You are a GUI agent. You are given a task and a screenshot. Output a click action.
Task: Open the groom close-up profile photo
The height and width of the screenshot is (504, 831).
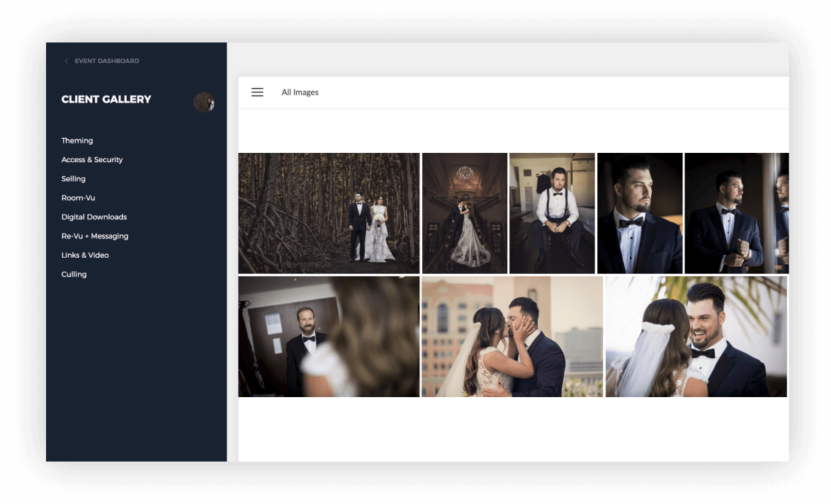[640, 213]
